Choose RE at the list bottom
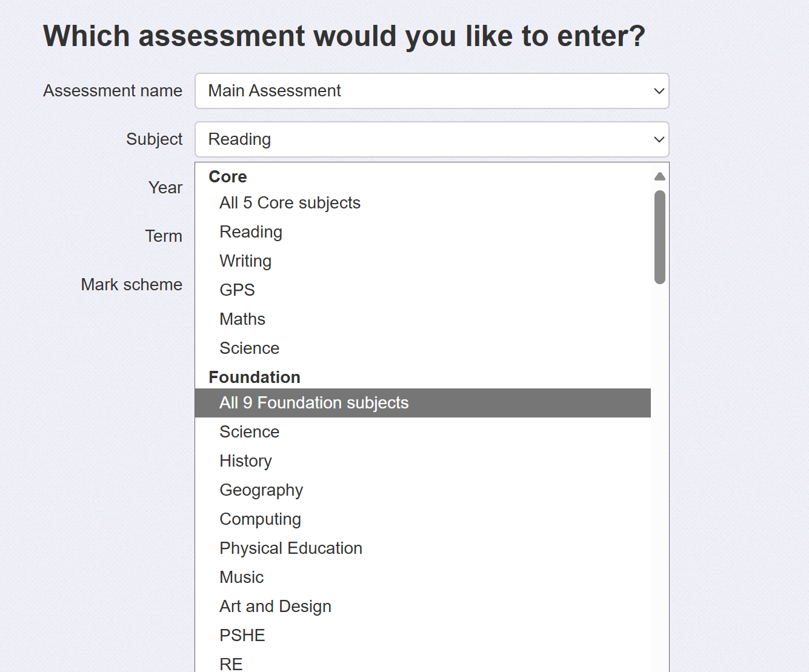809x672 pixels. click(231, 664)
